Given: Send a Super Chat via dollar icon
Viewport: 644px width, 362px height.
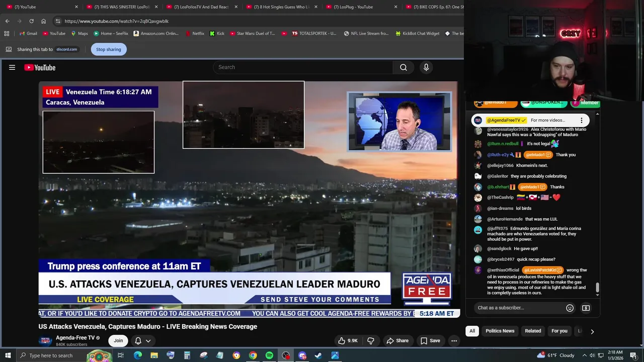Looking at the screenshot, I should click(586, 308).
